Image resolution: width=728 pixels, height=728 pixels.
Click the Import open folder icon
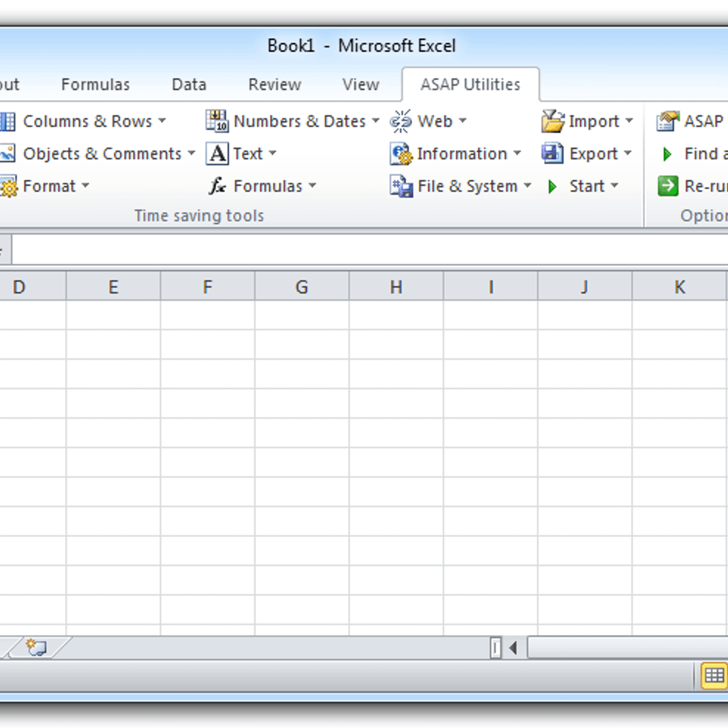pyautogui.click(x=553, y=121)
